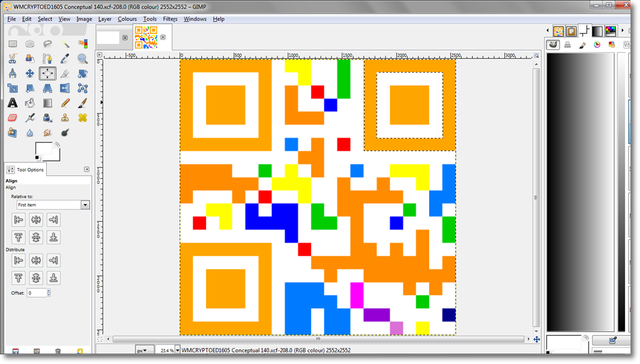Select the Blur/Sharpen droplet tool
Image resolution: width=640 pixels, height=364 pixels.
click(x=30, y=133)
